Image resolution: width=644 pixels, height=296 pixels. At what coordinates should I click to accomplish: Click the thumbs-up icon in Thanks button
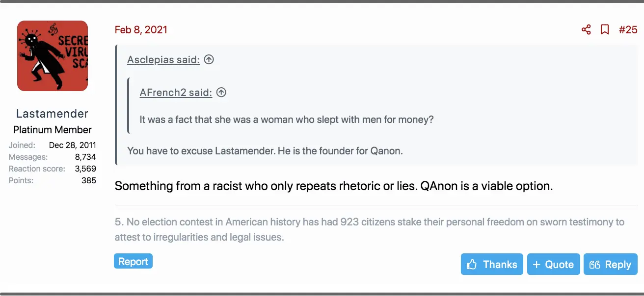472,265
